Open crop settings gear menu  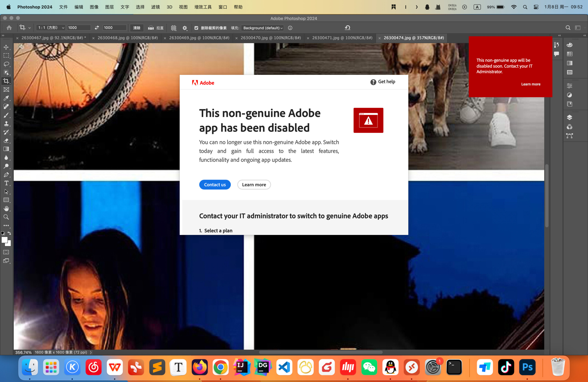click(185, 28)
